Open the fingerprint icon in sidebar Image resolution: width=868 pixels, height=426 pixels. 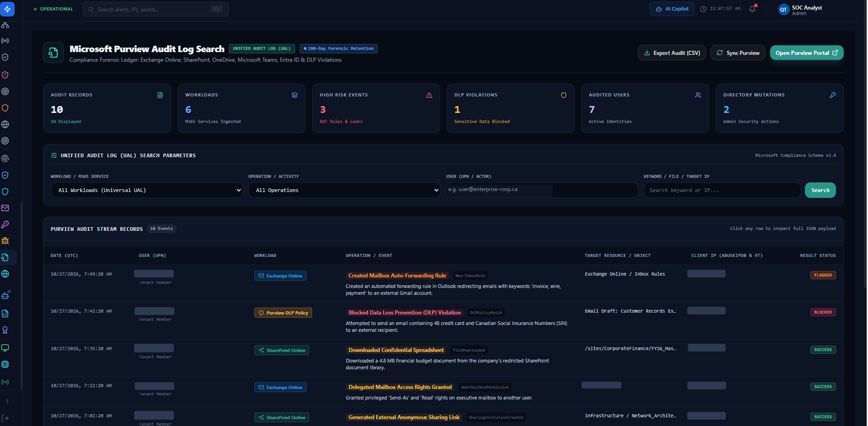[5, 159]
